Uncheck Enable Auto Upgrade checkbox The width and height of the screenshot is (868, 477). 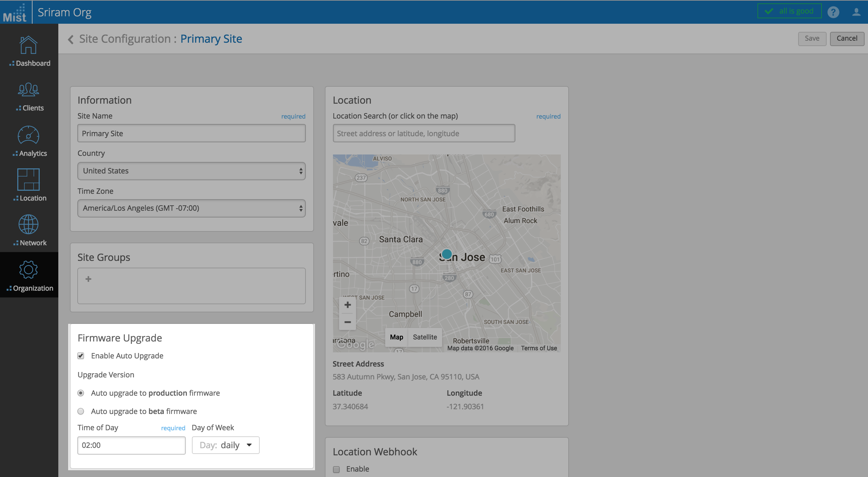point(81,356)
